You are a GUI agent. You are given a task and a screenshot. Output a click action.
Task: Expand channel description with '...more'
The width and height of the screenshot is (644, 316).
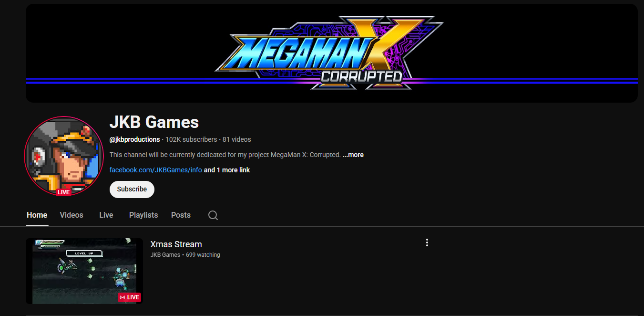click(x=353, y=155)
